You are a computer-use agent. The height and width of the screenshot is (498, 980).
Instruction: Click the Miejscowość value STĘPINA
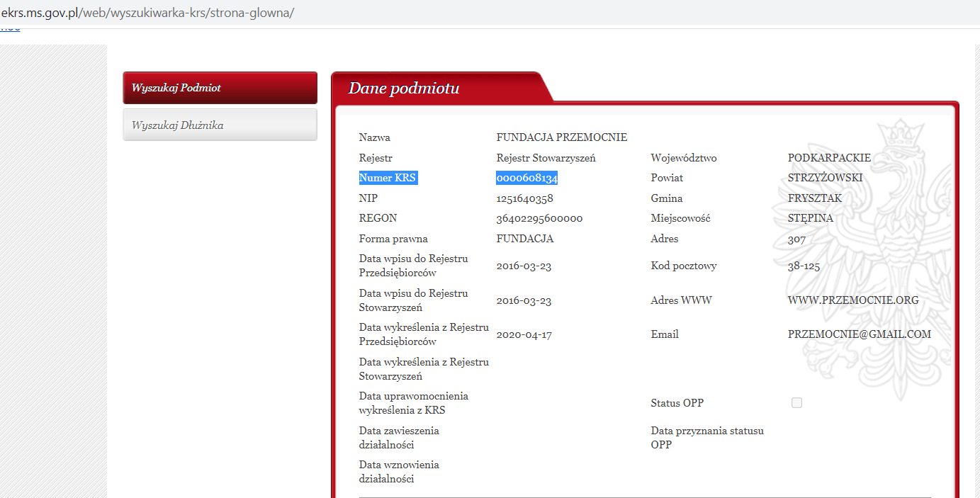(811, 218)
